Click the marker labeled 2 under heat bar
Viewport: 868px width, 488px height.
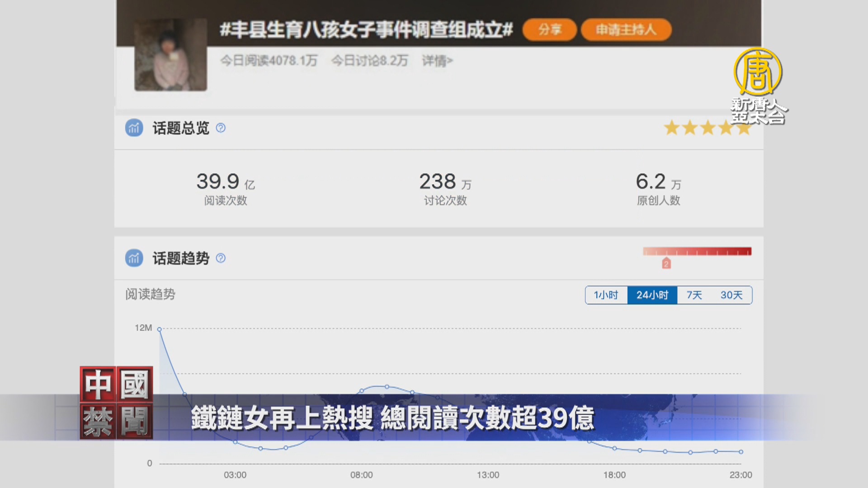point(666,264)
